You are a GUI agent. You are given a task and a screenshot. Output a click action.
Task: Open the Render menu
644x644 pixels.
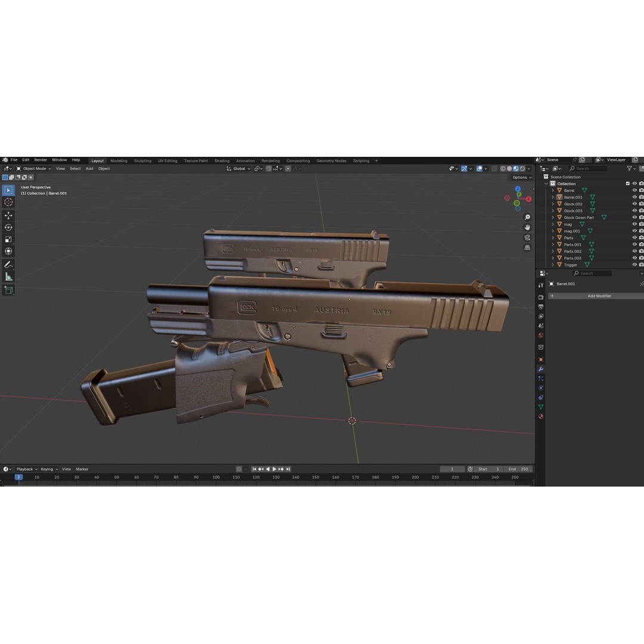click(x=41, y=160)
